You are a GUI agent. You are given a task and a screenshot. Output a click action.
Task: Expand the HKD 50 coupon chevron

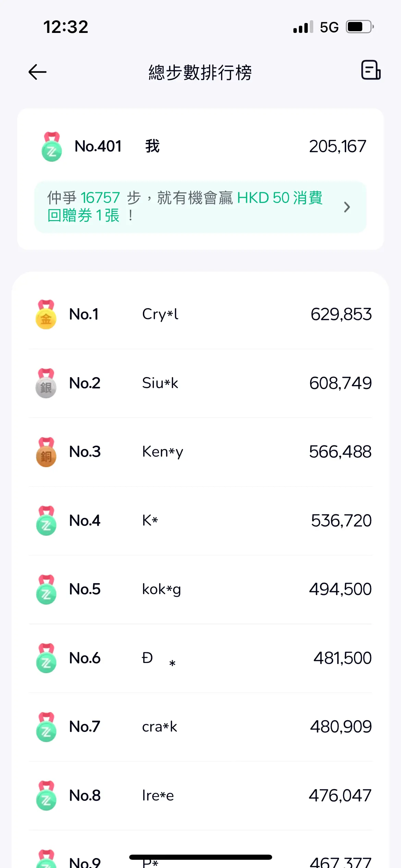347,207
